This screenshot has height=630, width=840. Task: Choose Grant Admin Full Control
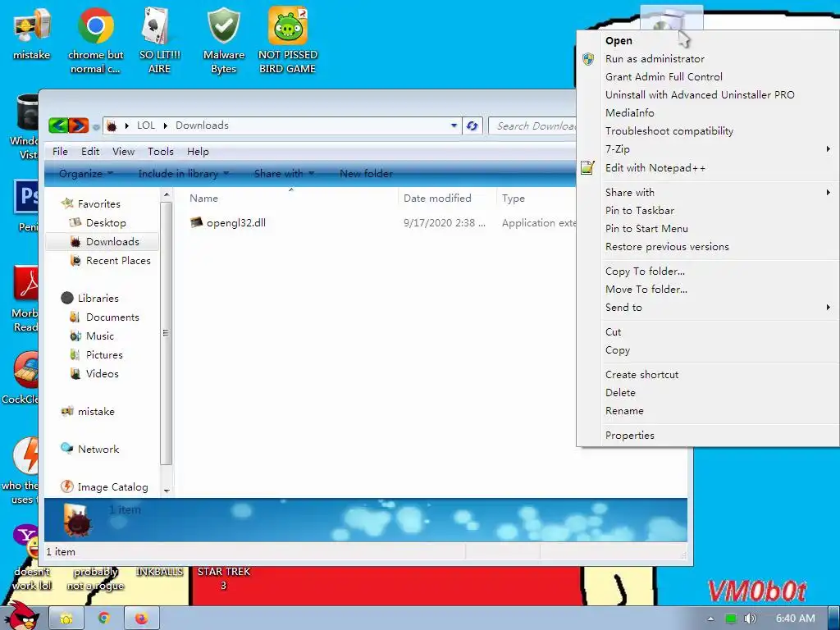pyautogui.click(x=708, y=77)
